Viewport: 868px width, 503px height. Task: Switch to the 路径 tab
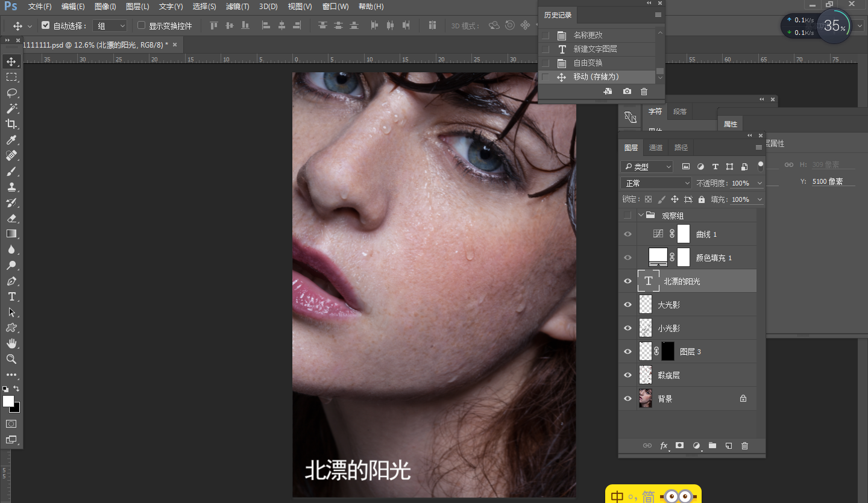point(681,148)
